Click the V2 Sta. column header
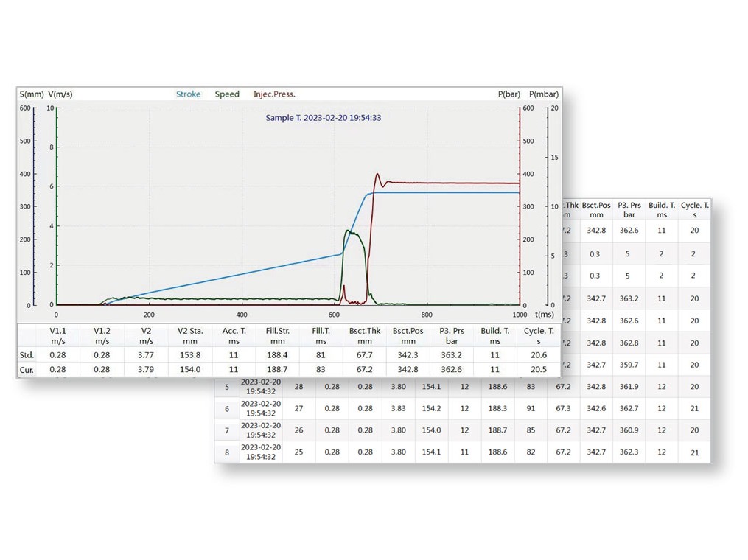The image size is (748, 560). click(x=190, y=336)
